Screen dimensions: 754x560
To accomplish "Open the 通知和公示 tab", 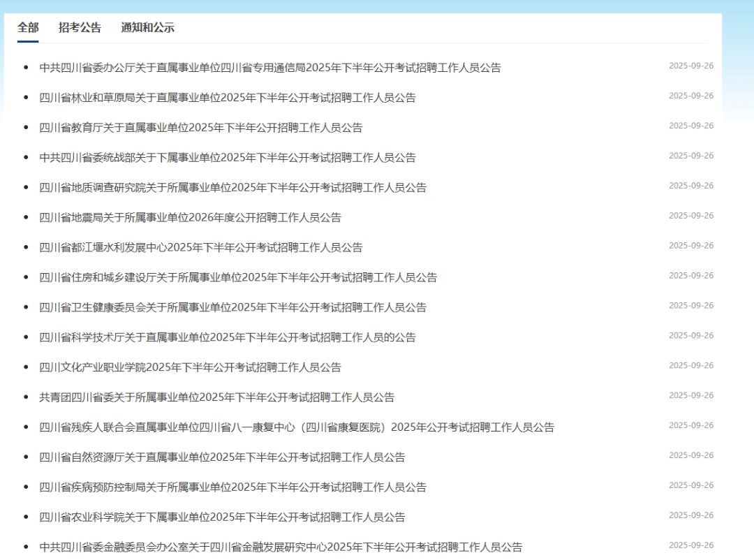I will click(147, 28).
